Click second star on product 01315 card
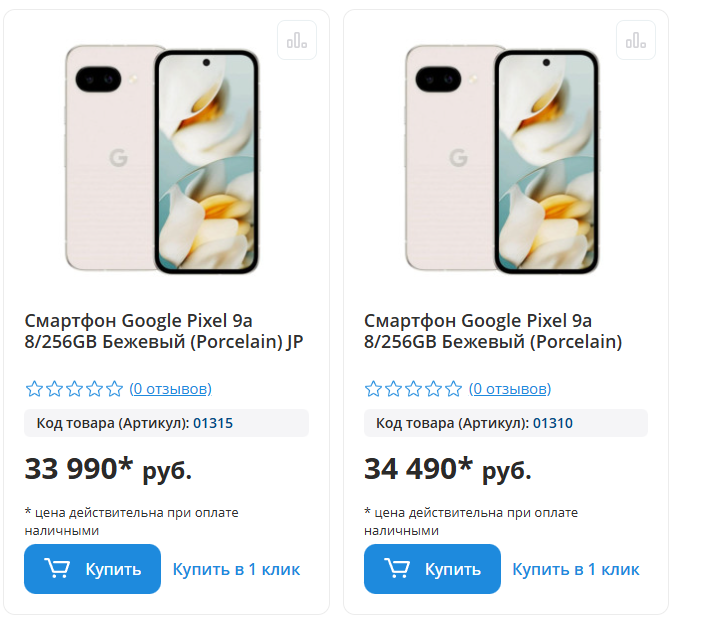710x618 pixels. [54, 389]
